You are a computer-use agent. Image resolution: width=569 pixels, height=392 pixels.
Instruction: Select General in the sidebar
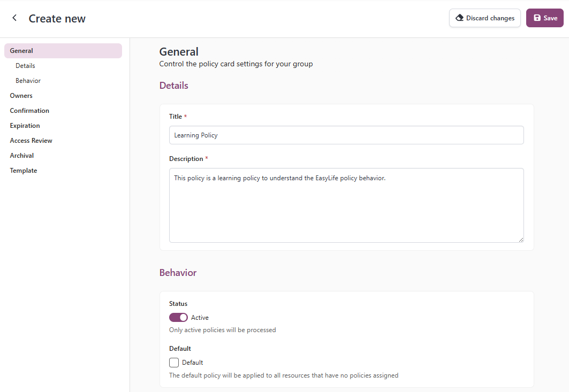(21, 50)
